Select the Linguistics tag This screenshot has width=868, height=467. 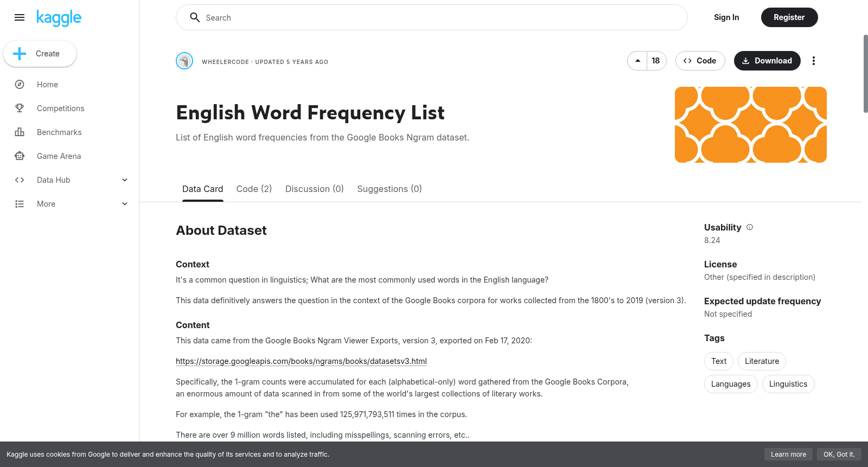(788, 384)
